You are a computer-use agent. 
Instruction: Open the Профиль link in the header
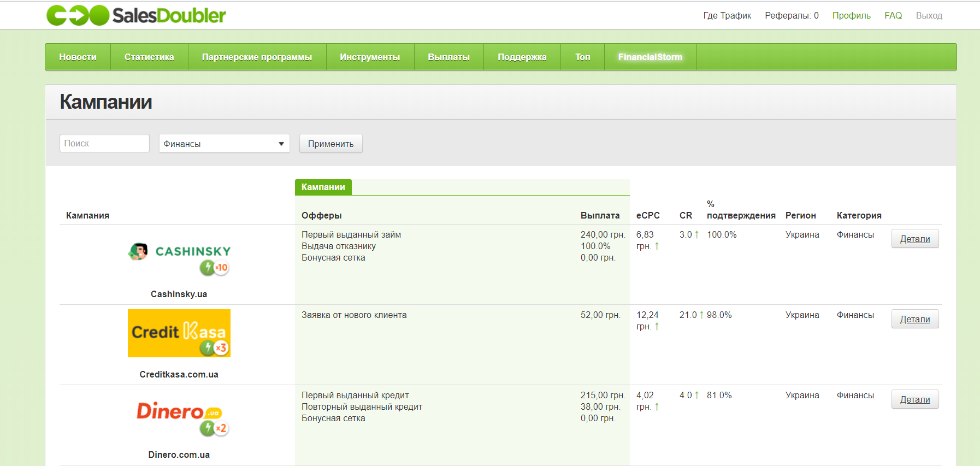851,15
